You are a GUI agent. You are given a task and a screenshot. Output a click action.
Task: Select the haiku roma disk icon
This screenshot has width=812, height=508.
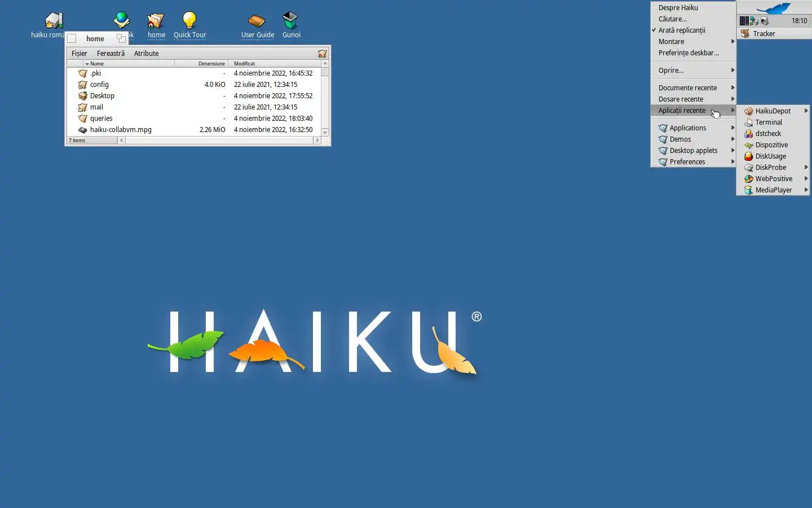coord(53,21)
